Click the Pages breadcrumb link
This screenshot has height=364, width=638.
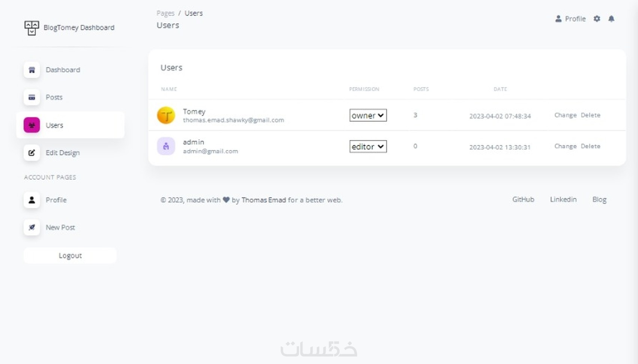pyautogui.click(x=166, y=13)
